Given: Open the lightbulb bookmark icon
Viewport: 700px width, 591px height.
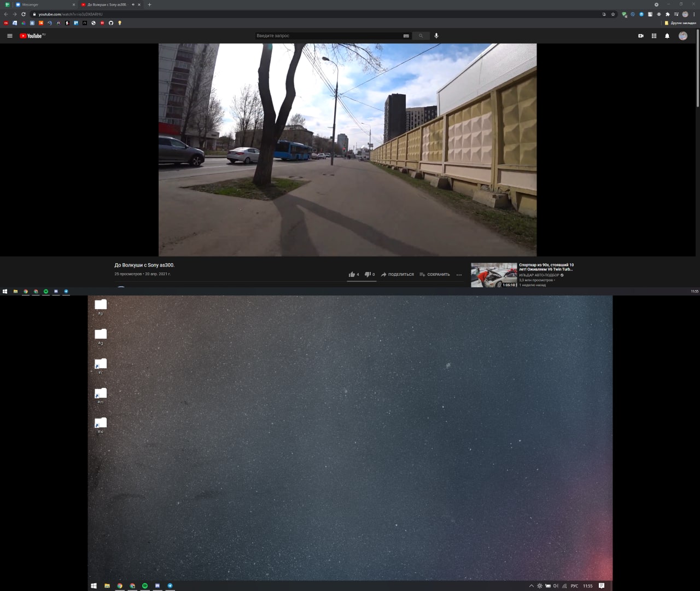Looking at the screenshot, I should click(x=120, y=23).
